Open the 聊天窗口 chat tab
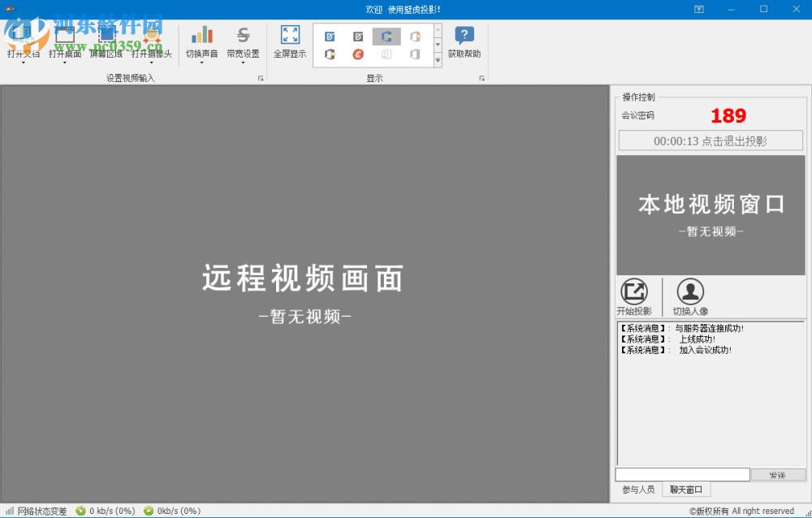This screenshot has width=812, height=518. (x=686, y=489)
